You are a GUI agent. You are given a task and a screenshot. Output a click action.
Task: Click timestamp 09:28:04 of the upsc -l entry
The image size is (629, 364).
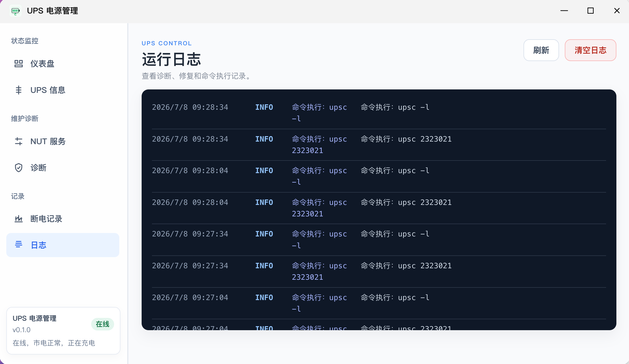[x=190, y=171]
